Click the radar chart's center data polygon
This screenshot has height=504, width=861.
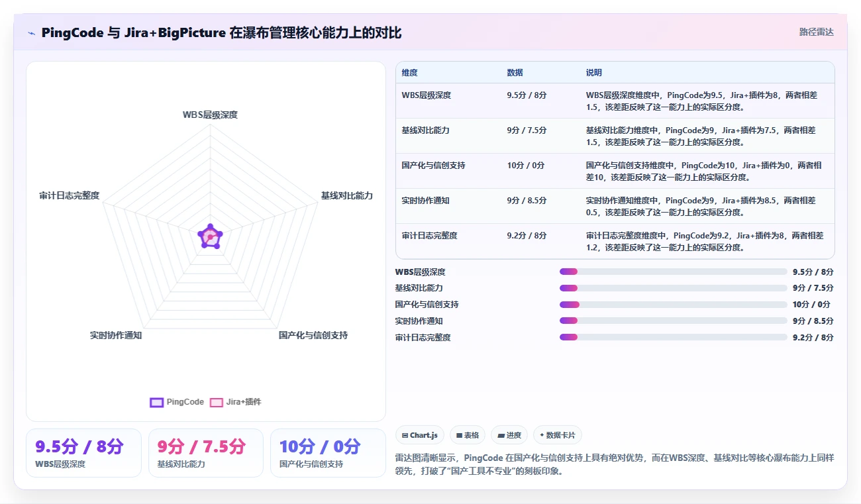pos(210,236)
